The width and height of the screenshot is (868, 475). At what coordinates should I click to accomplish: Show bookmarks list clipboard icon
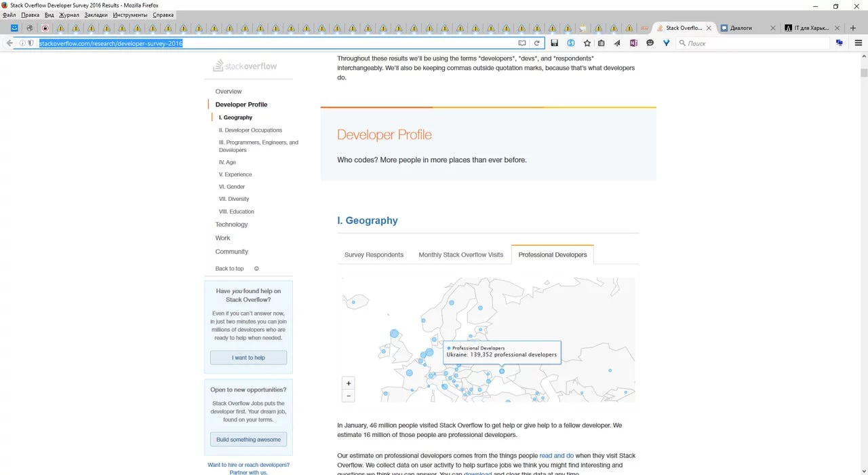601,43
